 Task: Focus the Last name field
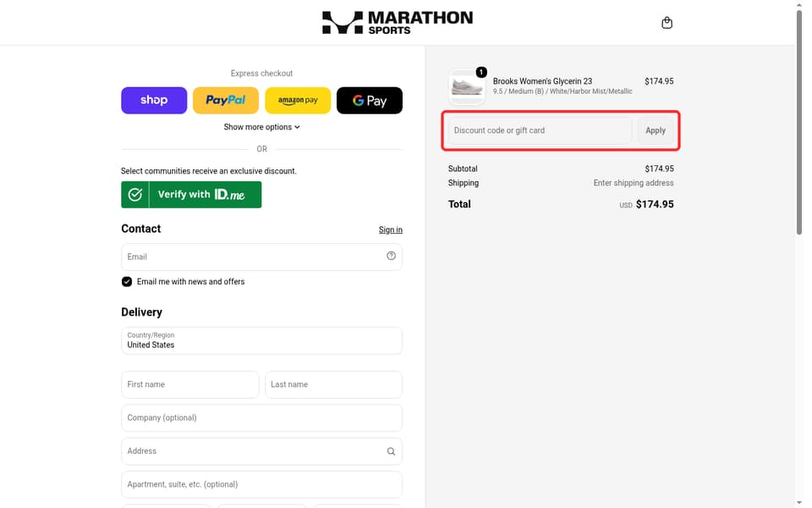[333, 384]
